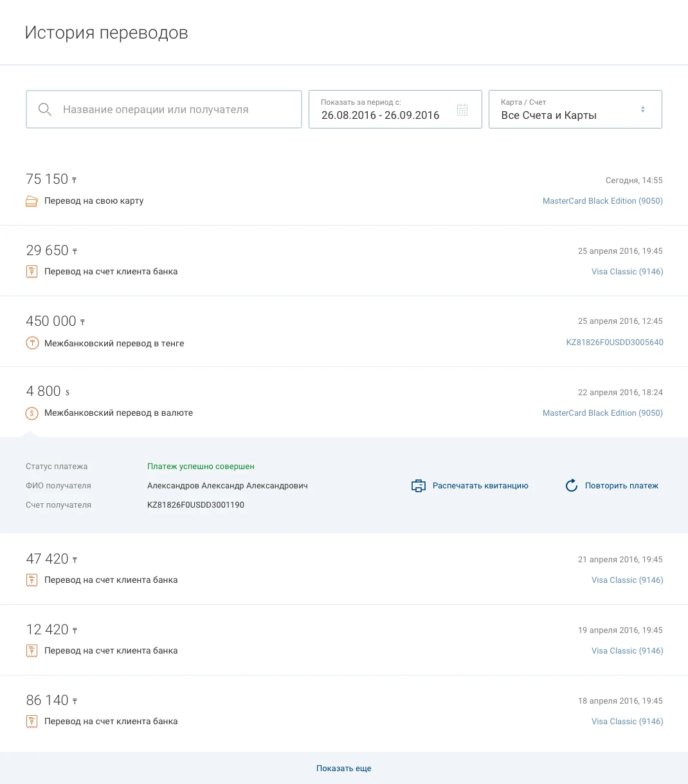688x784 pixels.
Task: Click 'Распечатать квитанцию' link
Action: pos(480,486)
